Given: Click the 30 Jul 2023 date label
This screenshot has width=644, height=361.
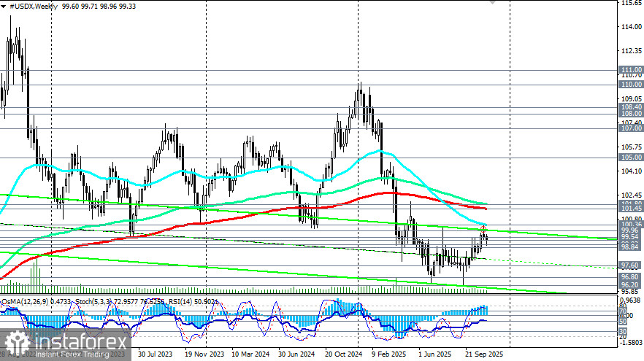Looking at the screenshot, I should click(156, 354).
